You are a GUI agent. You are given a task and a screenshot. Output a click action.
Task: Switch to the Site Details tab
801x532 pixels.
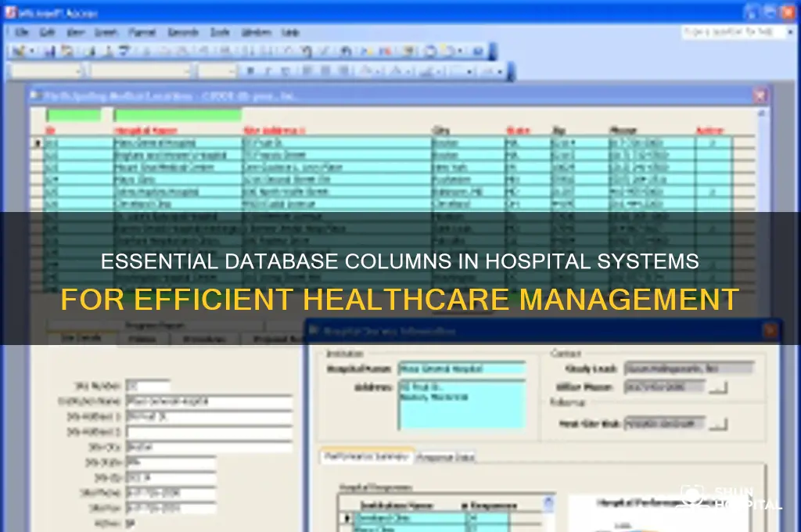(x=81, y=338)
